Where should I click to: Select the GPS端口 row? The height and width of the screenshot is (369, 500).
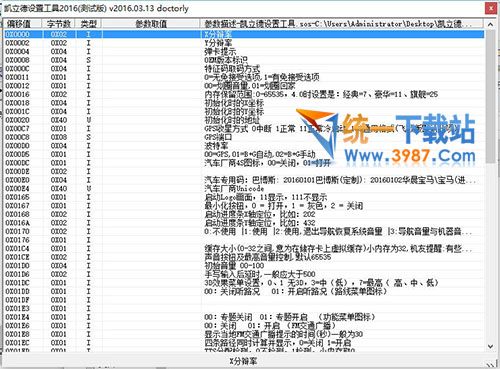coord(244,137)
